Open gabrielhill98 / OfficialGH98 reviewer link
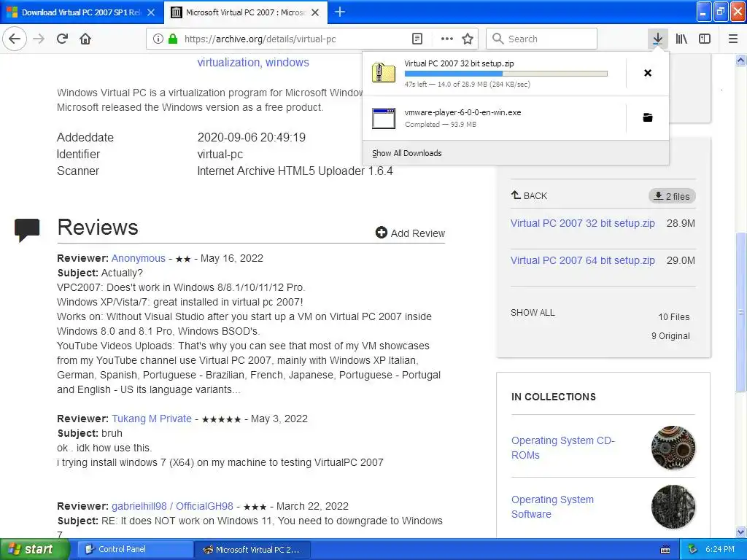747x560 pixels. tap(172, 506)
